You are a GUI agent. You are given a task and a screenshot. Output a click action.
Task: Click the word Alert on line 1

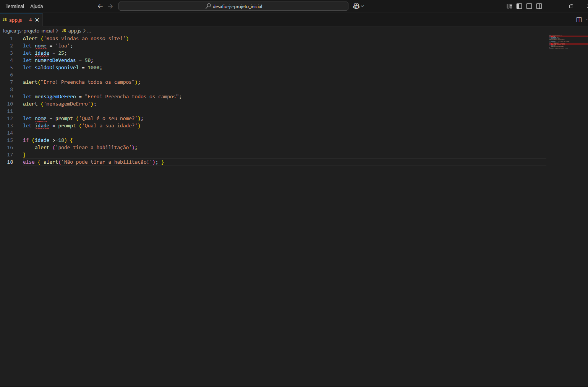click(x=30, y=38)
